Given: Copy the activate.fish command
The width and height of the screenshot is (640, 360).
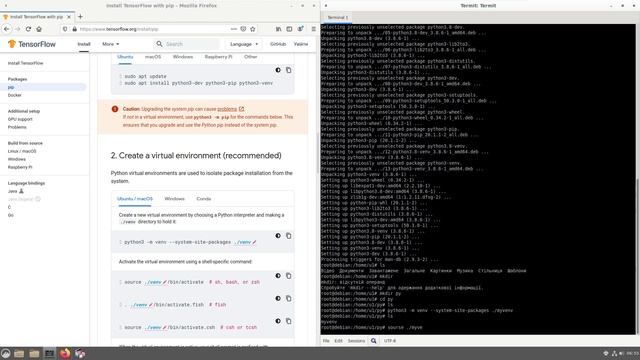Looking at the screenshot, I should (289, 298).
